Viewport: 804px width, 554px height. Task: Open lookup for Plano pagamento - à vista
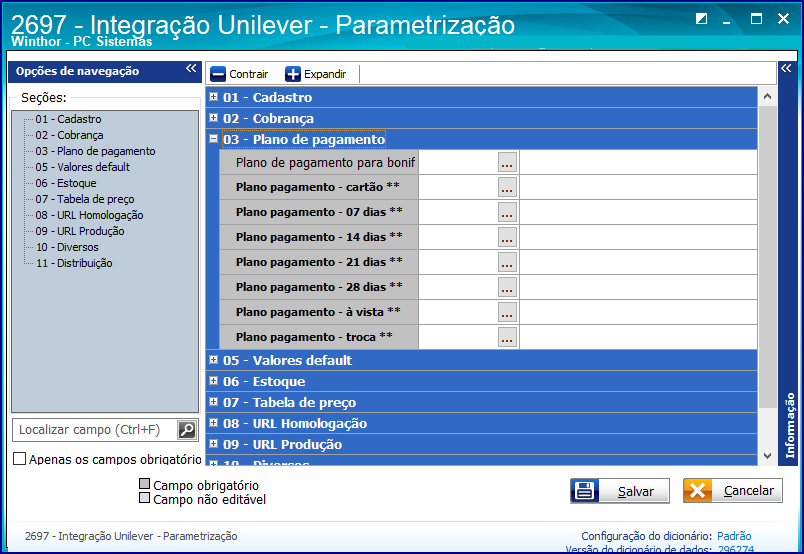tap(507, 312)
